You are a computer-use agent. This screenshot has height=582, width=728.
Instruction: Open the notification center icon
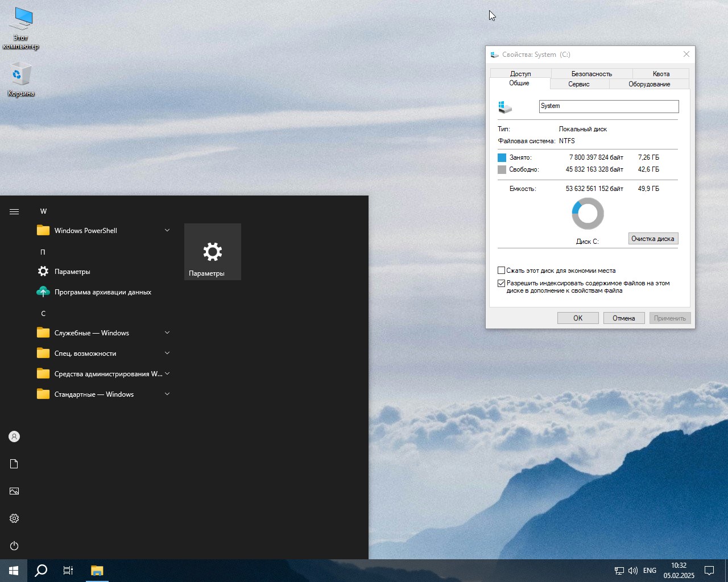tap(709, 571)
